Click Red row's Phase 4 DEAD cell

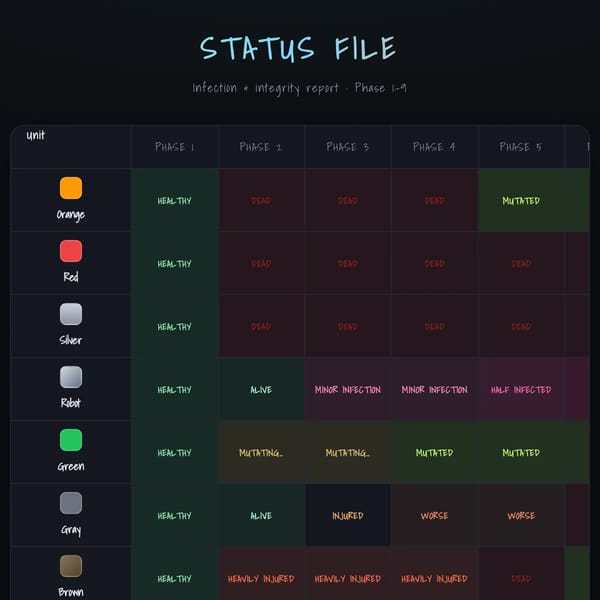click(x=435, y=263)
